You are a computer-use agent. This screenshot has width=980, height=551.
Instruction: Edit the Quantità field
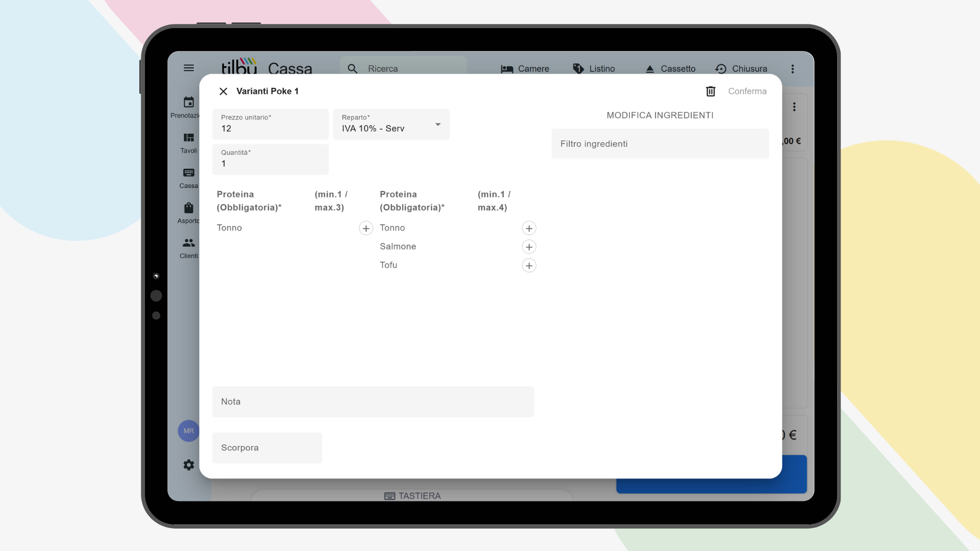click(271, 159)
